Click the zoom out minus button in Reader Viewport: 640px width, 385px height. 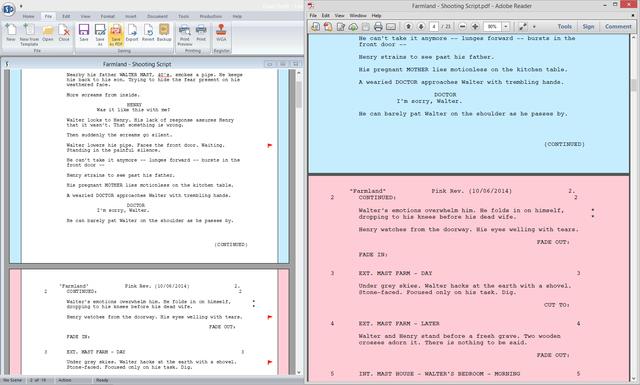(x=462, y=27)
